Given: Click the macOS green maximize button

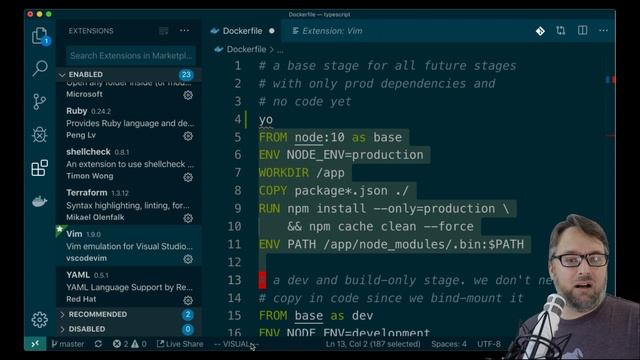Looking at the screenshot, I should tap(49, 14).
